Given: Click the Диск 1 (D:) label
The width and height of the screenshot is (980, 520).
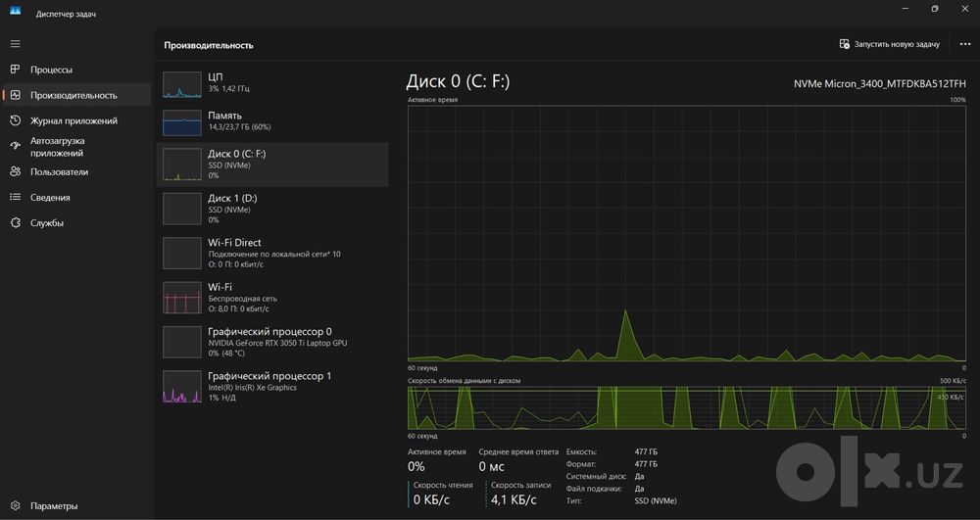Looking at the screenshot, I should coord(232,198).
